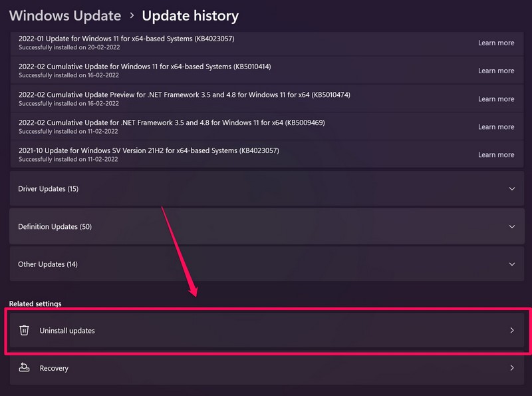Open Learn more for 2022-01 Update KB4023057

(x=495, y=43)
